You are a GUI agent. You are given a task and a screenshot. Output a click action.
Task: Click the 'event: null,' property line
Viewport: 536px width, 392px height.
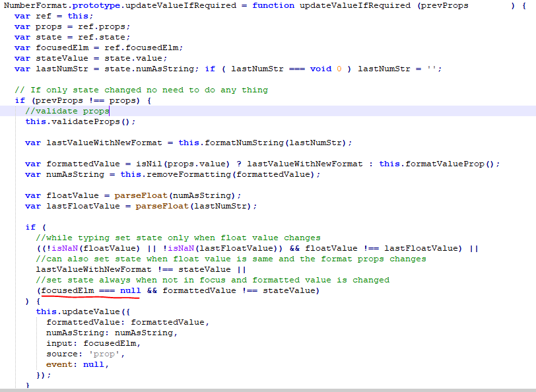78,365
